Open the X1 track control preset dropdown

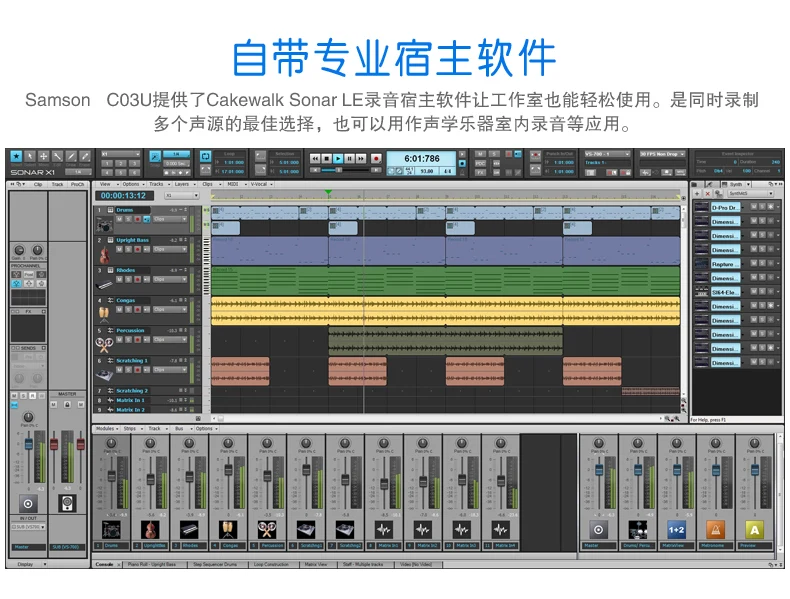click(x=182, y=195)
